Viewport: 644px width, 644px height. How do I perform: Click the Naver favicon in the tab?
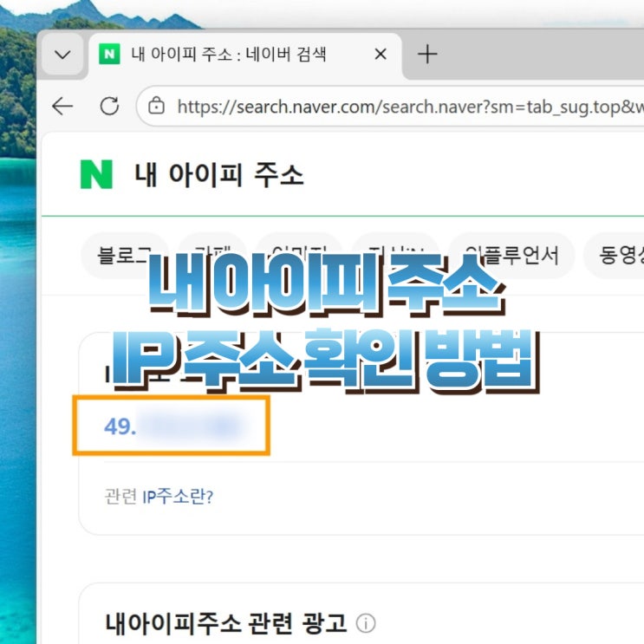tap(109, 55)
